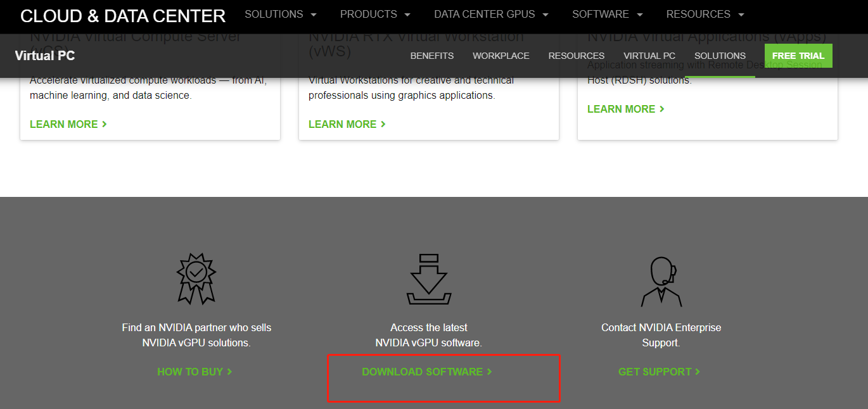Click the FREE TRIAL button
Image resolution: width=868 pixels, height=409 pixels.
798,56
